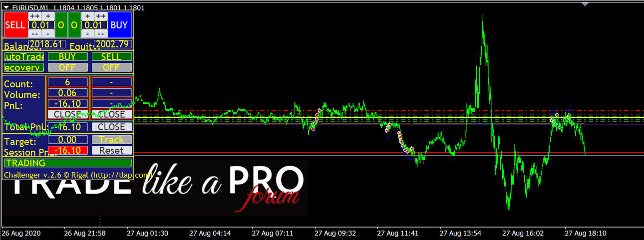The width and height of the screenshot is (644, 240).
Task: Click the 27 Aug 04:14 time axis label
Action: (210, 233)
